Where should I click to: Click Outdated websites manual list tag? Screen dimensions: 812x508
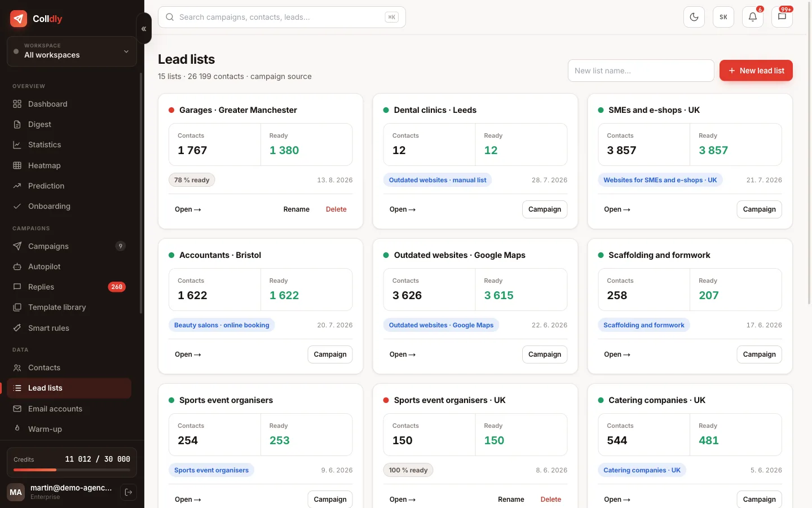438,180
